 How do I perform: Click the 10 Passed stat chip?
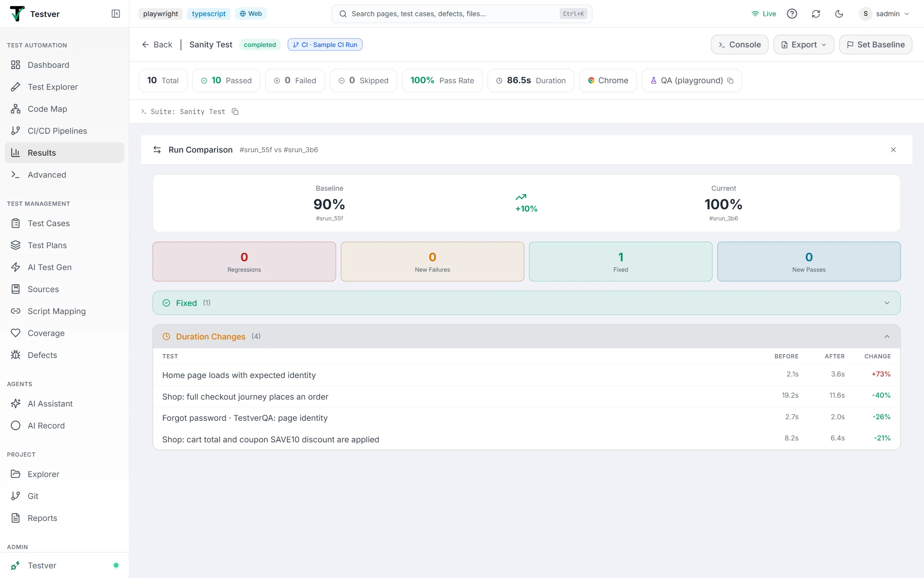click(226, 81)
